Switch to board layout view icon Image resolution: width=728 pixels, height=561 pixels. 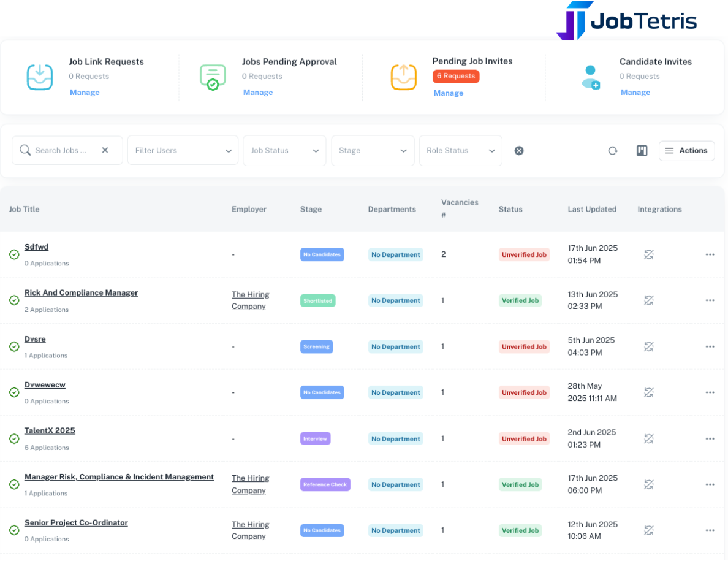(x=642, y=150)
